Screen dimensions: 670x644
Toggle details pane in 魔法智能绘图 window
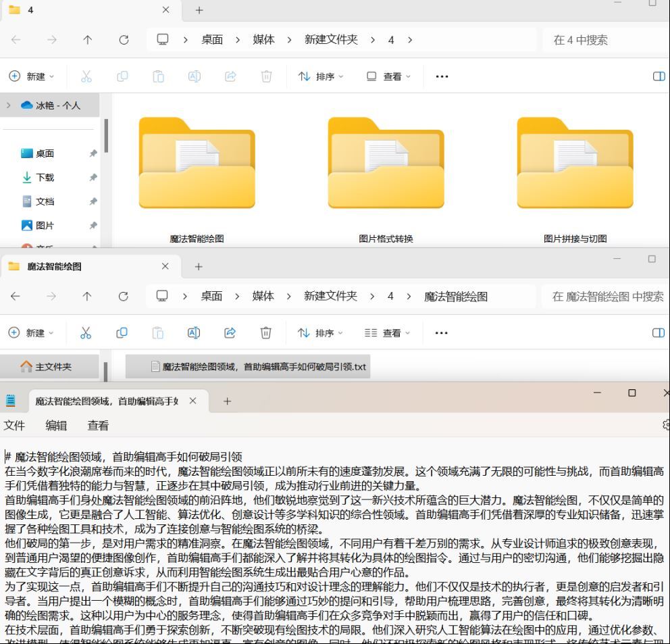659,332
